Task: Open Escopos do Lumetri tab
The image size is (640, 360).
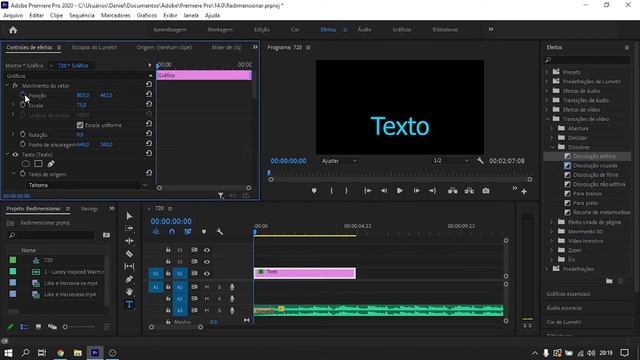Action: click(x=94, y=47)
